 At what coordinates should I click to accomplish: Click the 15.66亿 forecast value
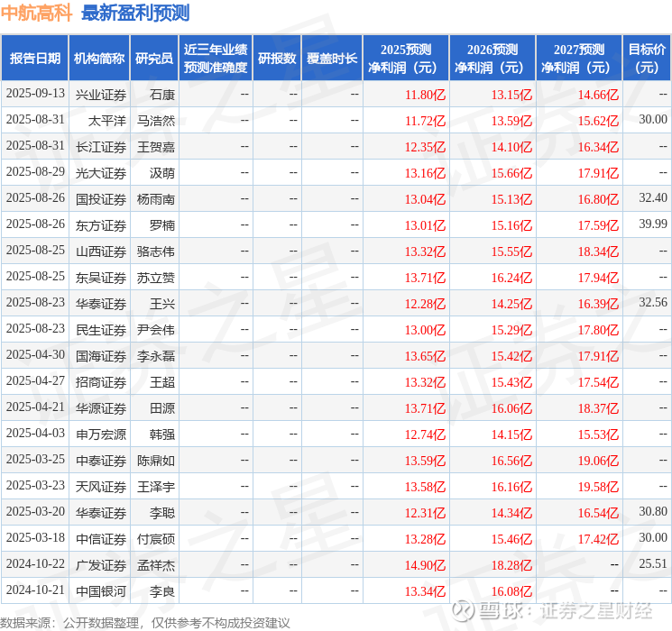[511, 173]
